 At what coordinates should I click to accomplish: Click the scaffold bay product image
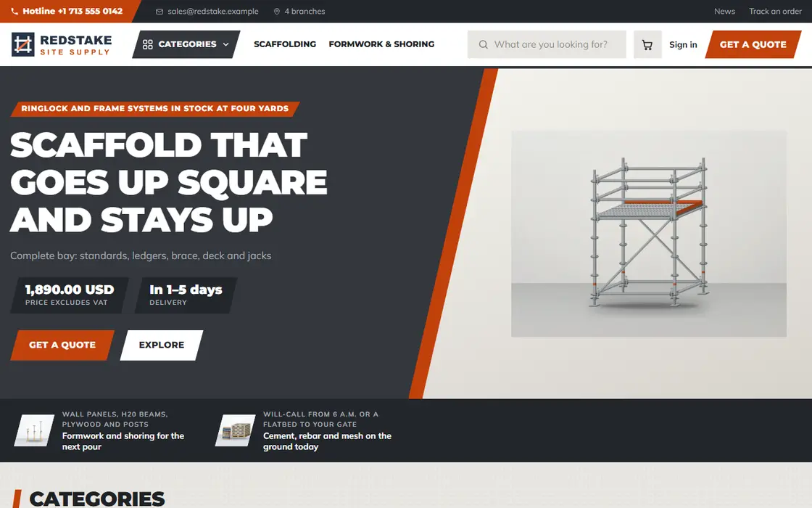649,234
